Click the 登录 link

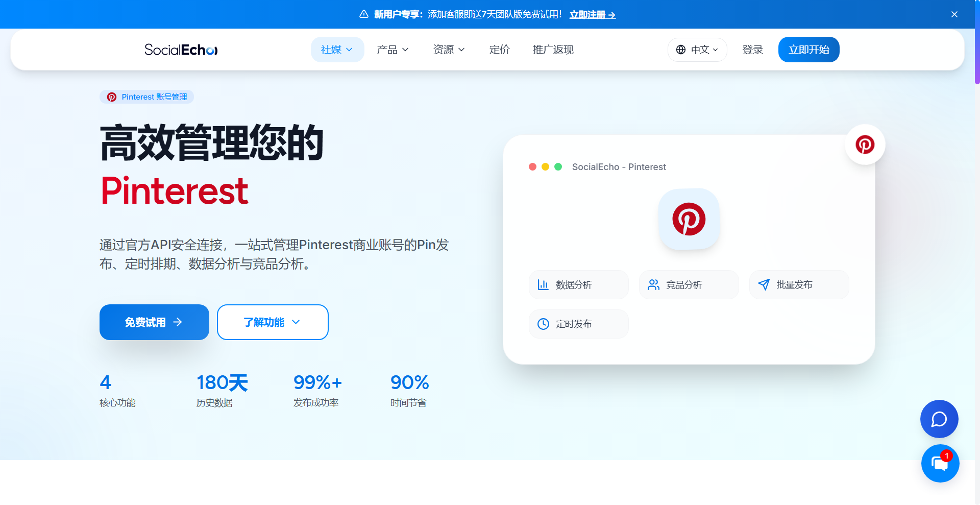pyautogui.click(x=752, y=50)
